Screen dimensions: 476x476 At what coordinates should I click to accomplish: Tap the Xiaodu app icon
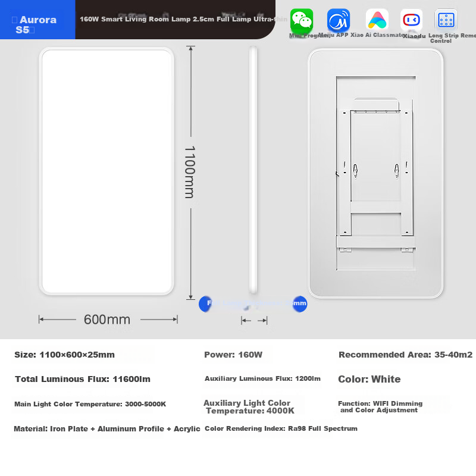click(411, 21)
